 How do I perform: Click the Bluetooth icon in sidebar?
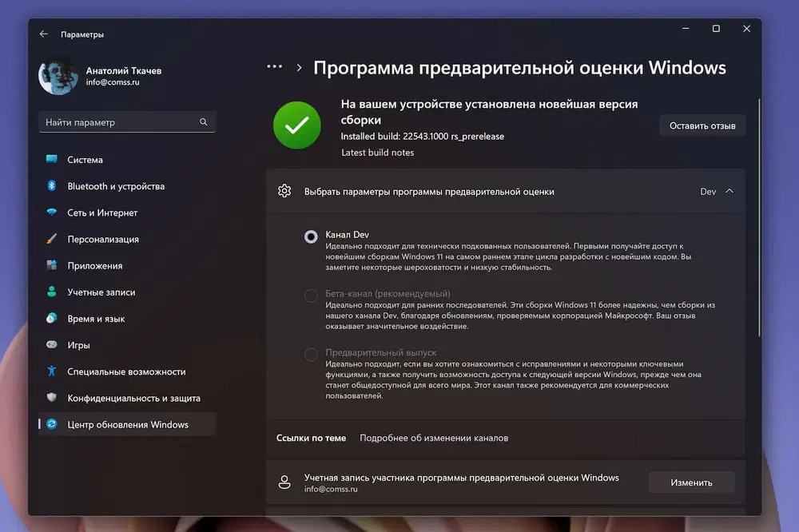[x=51, y=185]
